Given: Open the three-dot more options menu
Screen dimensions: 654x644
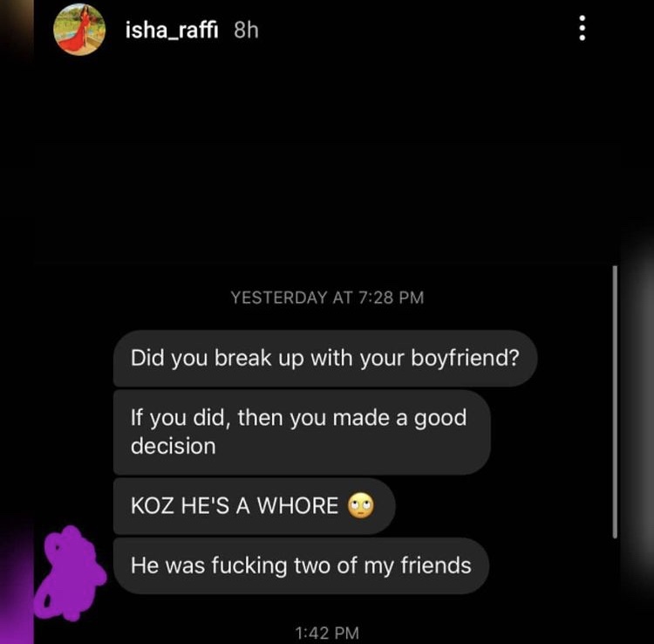Looking at the screenshot, I should coord(582,29).
